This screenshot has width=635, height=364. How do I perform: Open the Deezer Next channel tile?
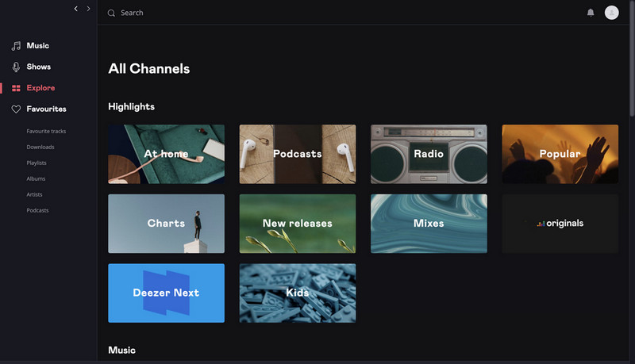[166, 293]
